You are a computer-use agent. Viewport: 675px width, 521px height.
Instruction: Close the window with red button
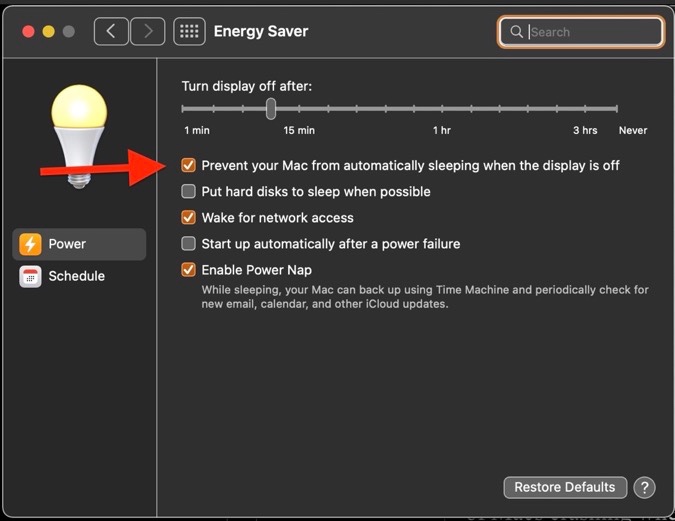pyautogui.click(x=28, y=31)
